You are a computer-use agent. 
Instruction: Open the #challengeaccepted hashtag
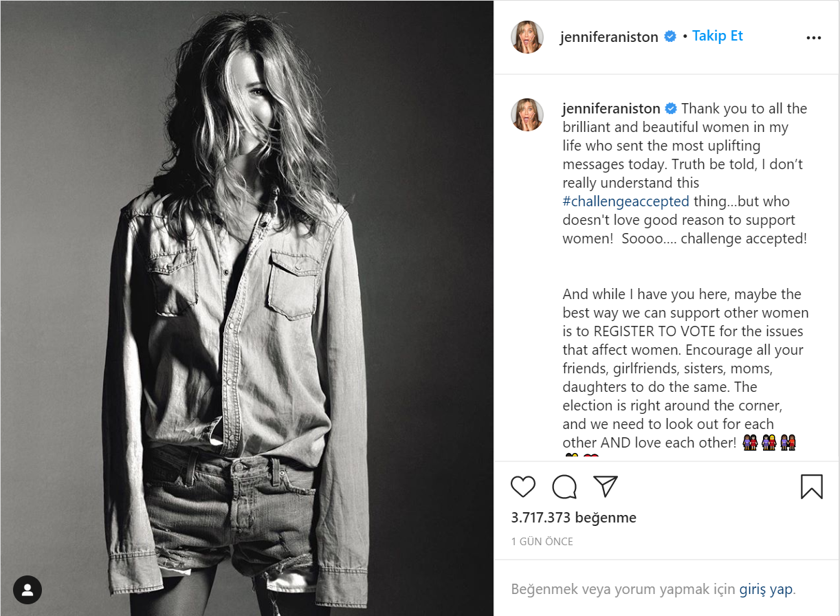coord(626,201)
